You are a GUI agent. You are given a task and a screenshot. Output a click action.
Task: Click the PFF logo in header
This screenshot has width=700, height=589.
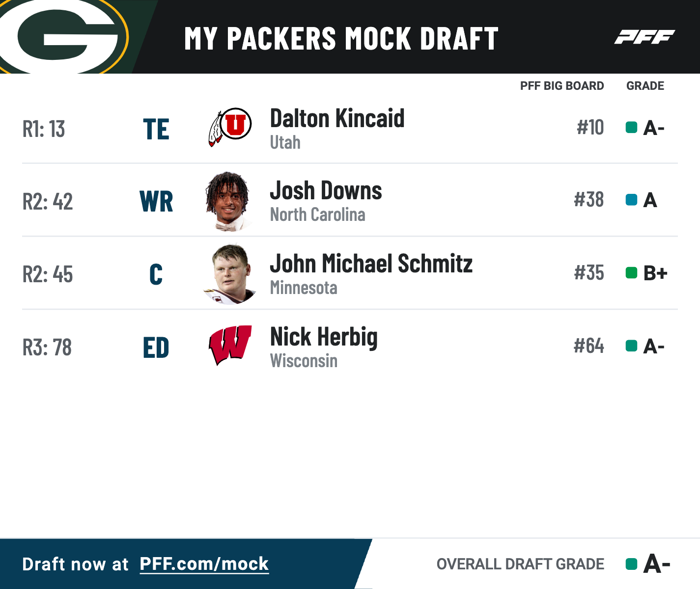pos(644,37)
